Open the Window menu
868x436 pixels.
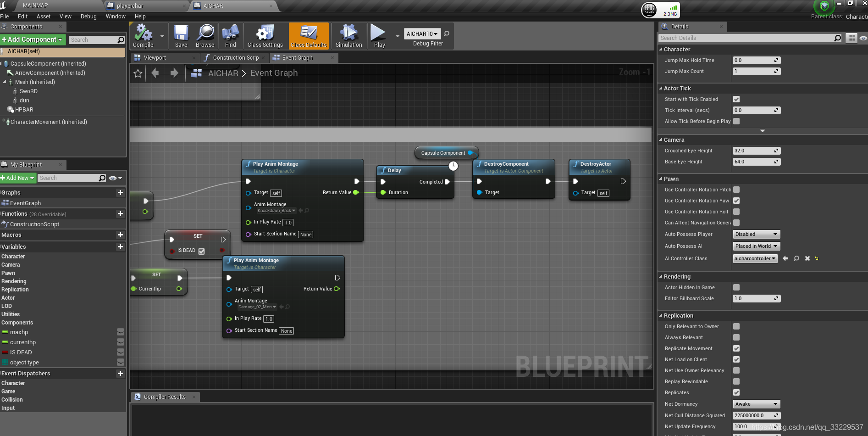click(116, 17)
